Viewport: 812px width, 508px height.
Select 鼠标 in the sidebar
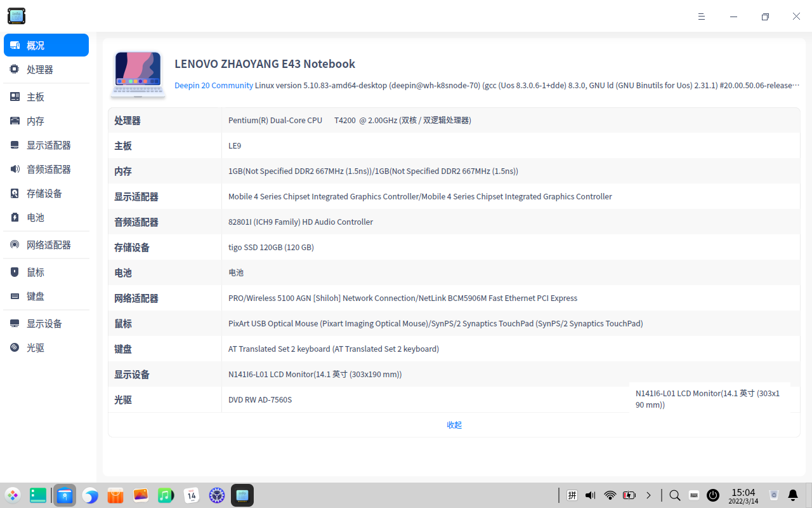click(46, 272)
